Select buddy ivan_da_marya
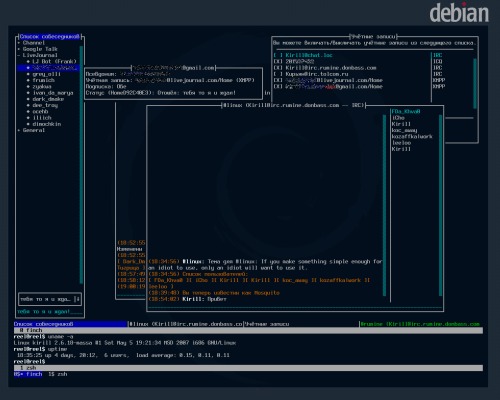 click(53, 93)
